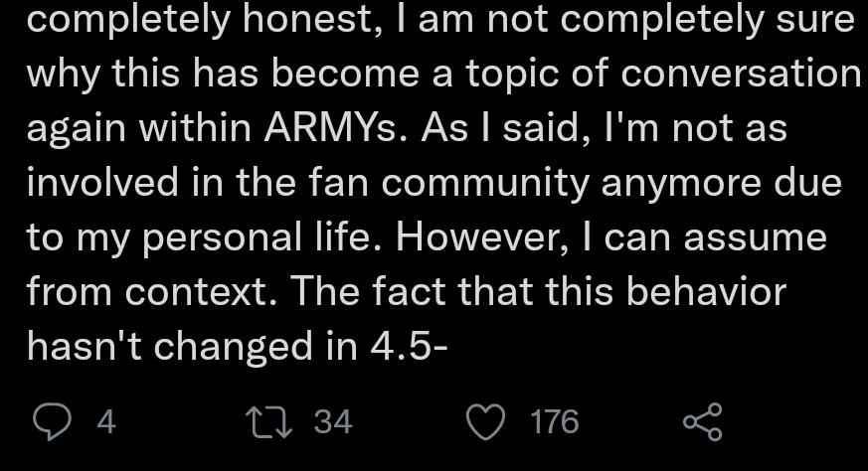Like the tweet with the heart icon
Image resolution: width=868 pixels, height=471 pixels.
coord(486,422)
